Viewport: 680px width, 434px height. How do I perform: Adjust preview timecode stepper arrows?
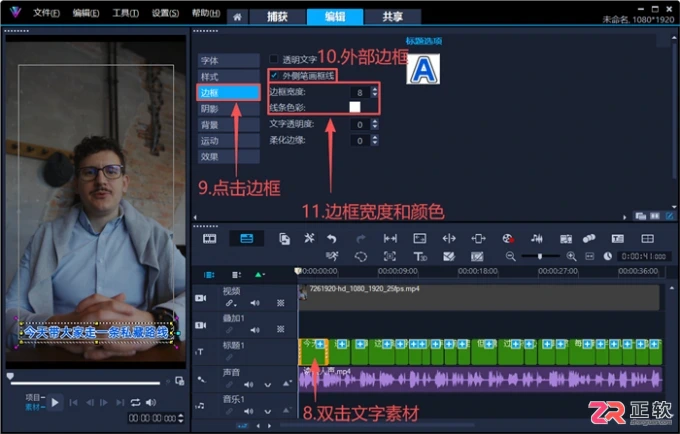point(181,418)
